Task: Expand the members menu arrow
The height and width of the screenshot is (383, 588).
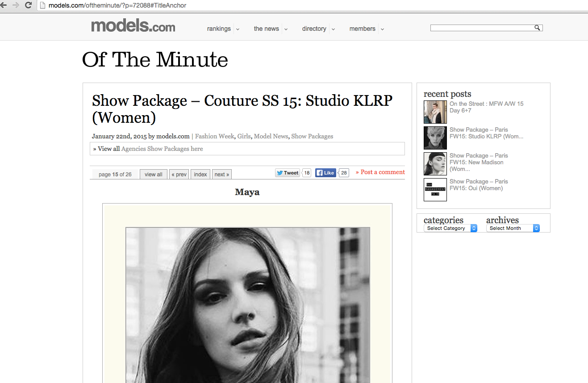Action: click(382, 29)
